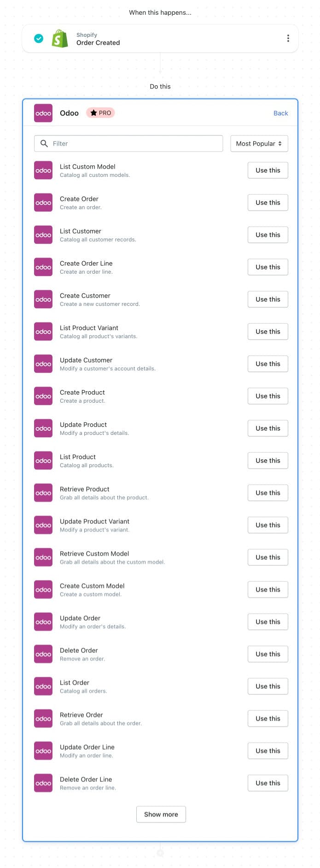Use this for List Custom Model
The image size is (320, 868).
268,170
